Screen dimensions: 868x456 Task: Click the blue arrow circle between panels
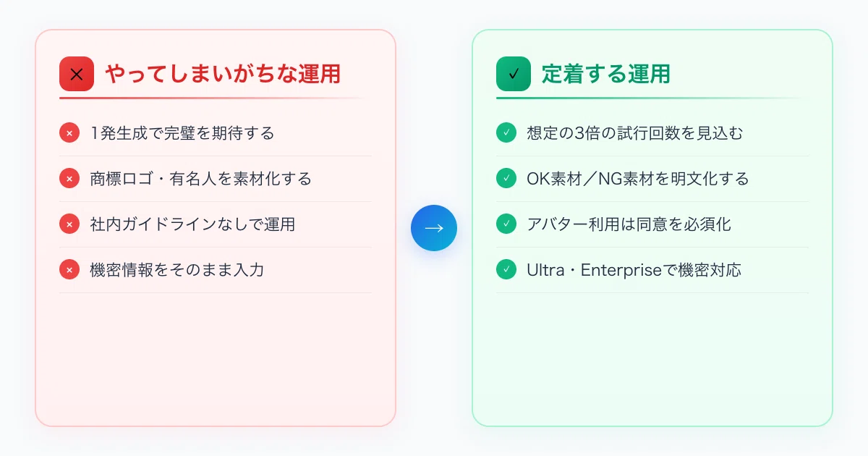click(x=434, y=228)
